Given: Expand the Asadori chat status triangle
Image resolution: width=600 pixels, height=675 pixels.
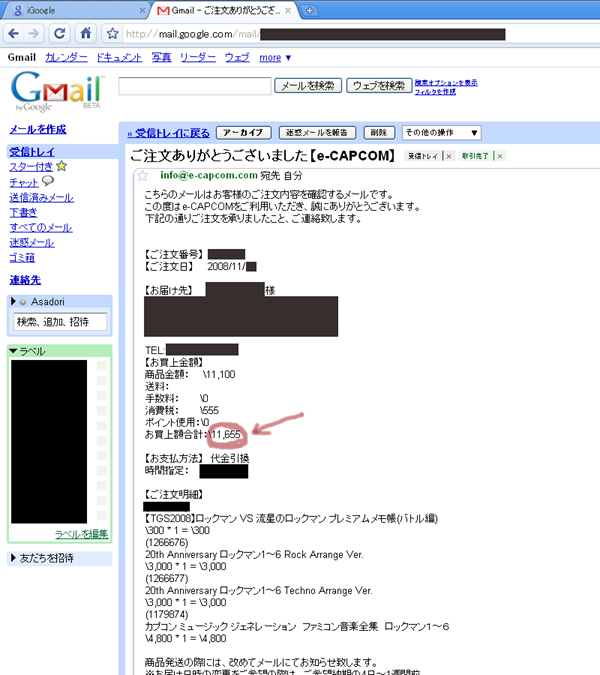Looking at the screenshot, I should point(13,301).
